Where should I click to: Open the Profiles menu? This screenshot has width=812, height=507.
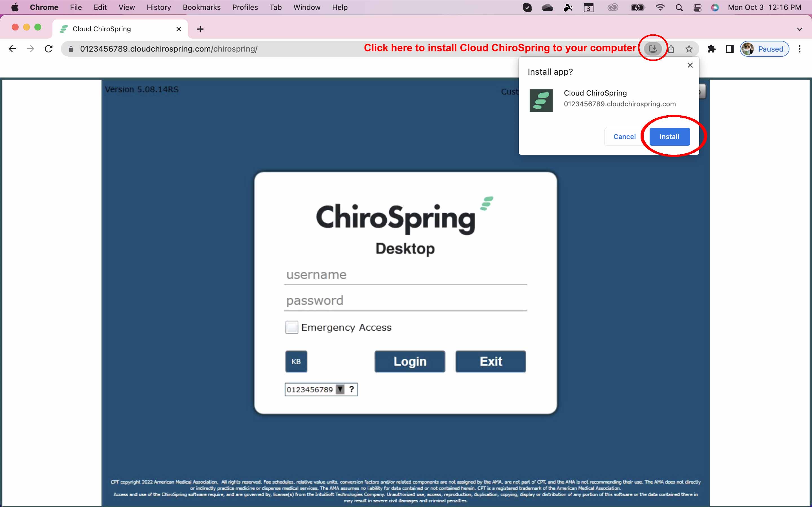pyautogui.click(x=245, y=7)
